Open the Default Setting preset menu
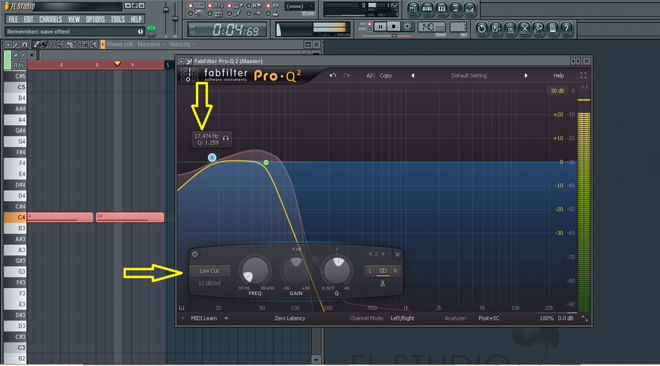 point(469,76)
